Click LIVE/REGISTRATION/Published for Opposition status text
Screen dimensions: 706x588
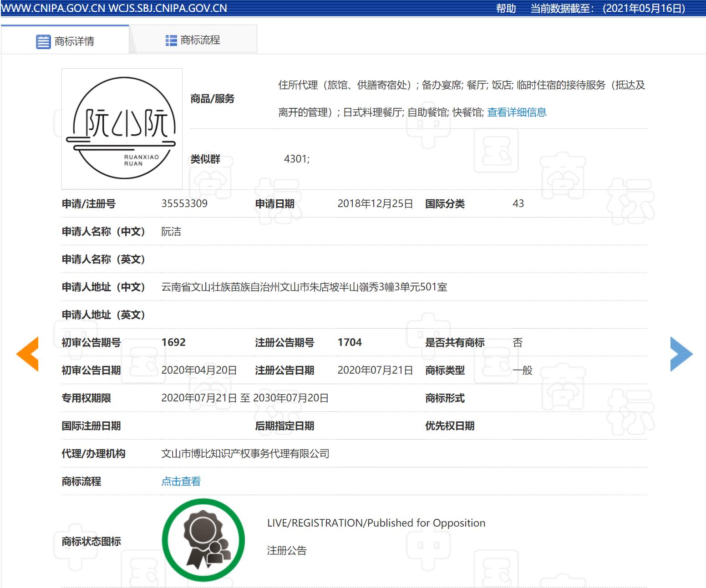(376, 523)
